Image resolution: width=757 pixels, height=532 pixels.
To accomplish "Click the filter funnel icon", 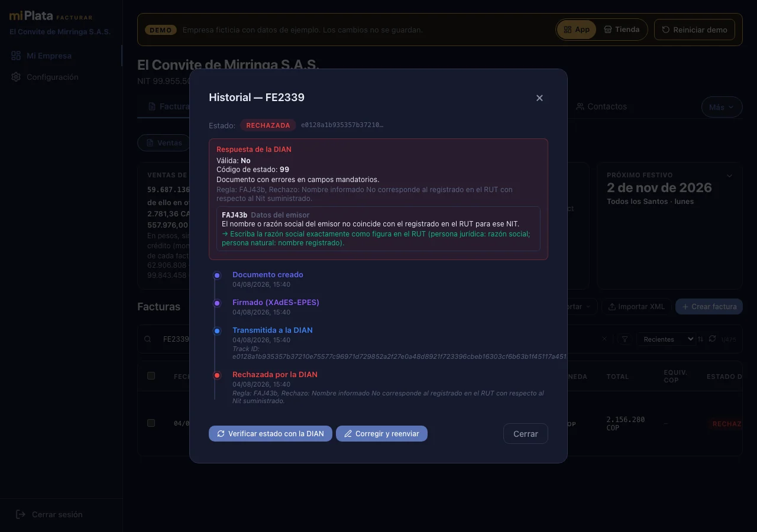I will pyautogui.click(x=625, y=339).
